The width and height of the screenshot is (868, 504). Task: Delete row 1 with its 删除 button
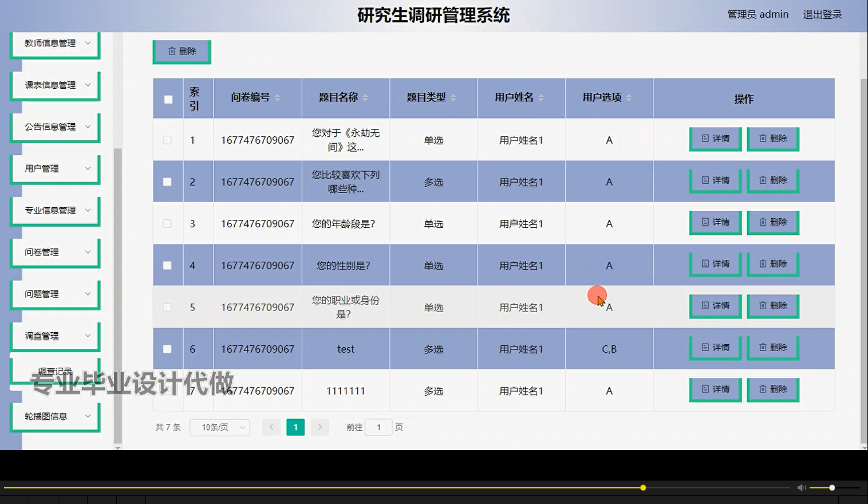(x=773, y=139)
